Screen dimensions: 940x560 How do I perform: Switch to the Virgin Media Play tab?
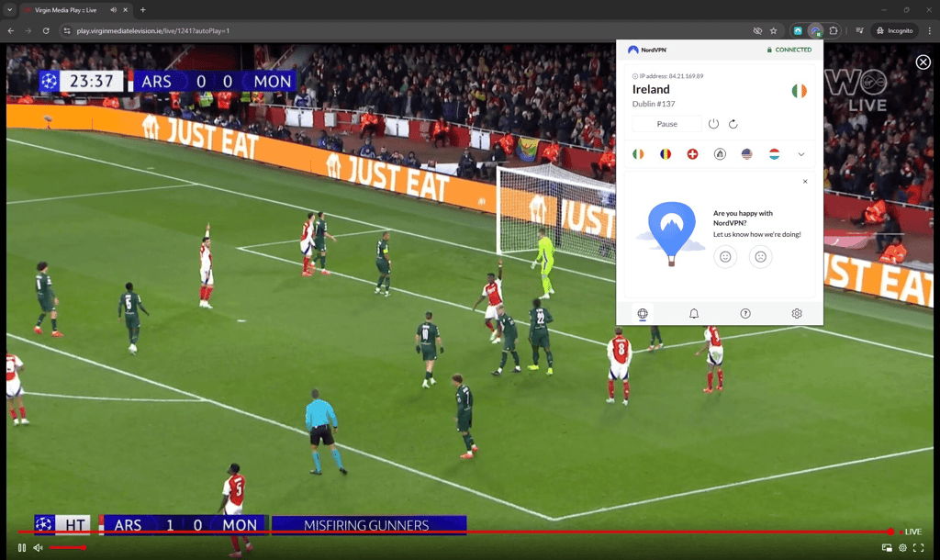pos(66,10)
